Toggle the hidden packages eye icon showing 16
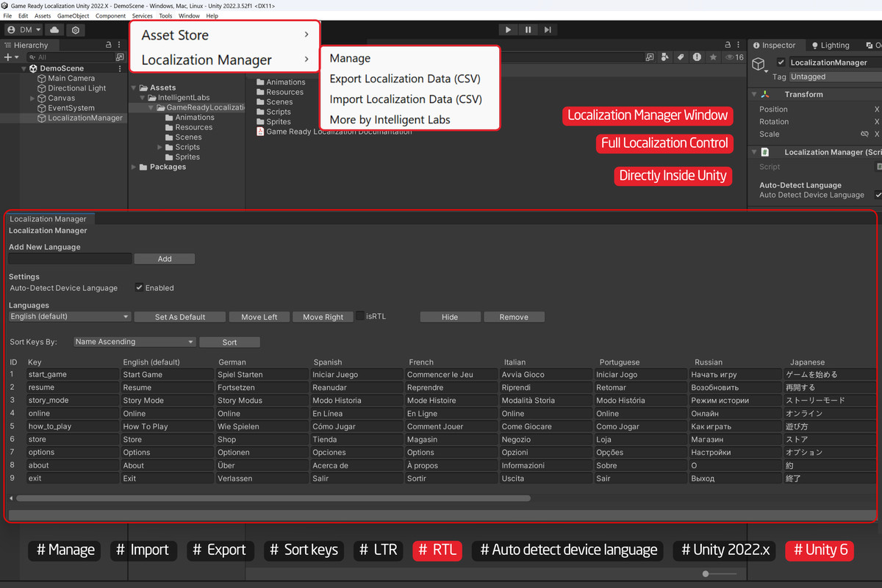 [734, 57]
